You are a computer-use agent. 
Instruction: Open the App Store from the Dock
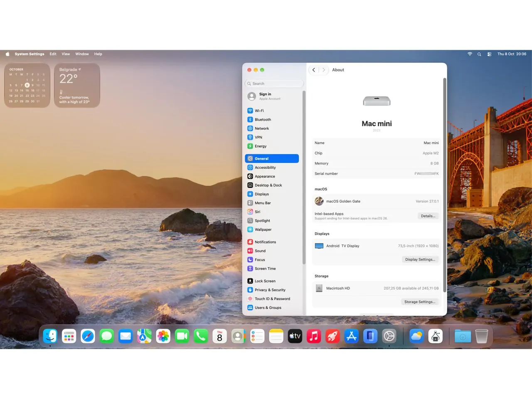tap(352, 336)
